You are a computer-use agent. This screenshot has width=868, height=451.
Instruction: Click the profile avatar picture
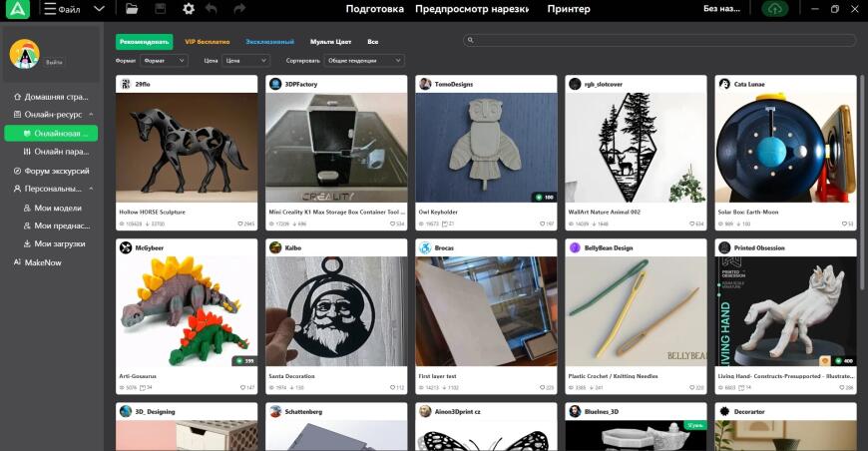point(24,54)
